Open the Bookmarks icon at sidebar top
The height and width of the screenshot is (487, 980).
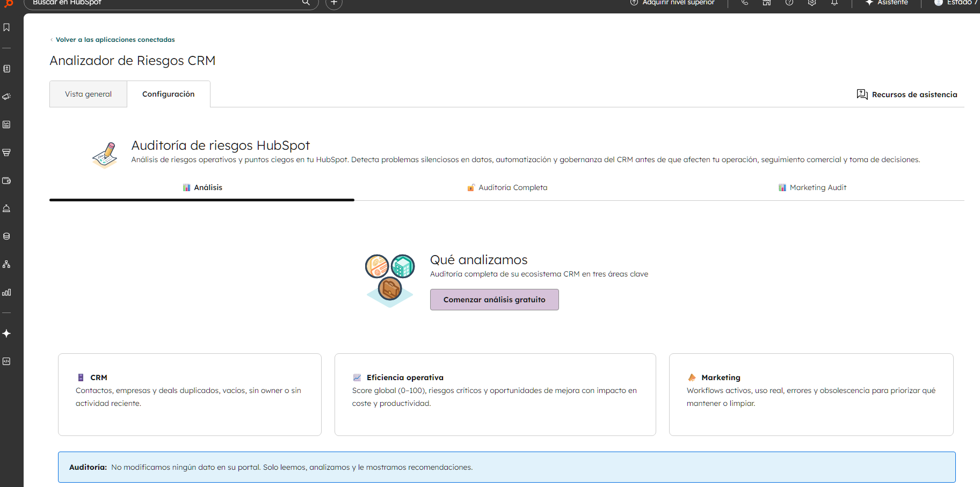[x=6, y=27]
